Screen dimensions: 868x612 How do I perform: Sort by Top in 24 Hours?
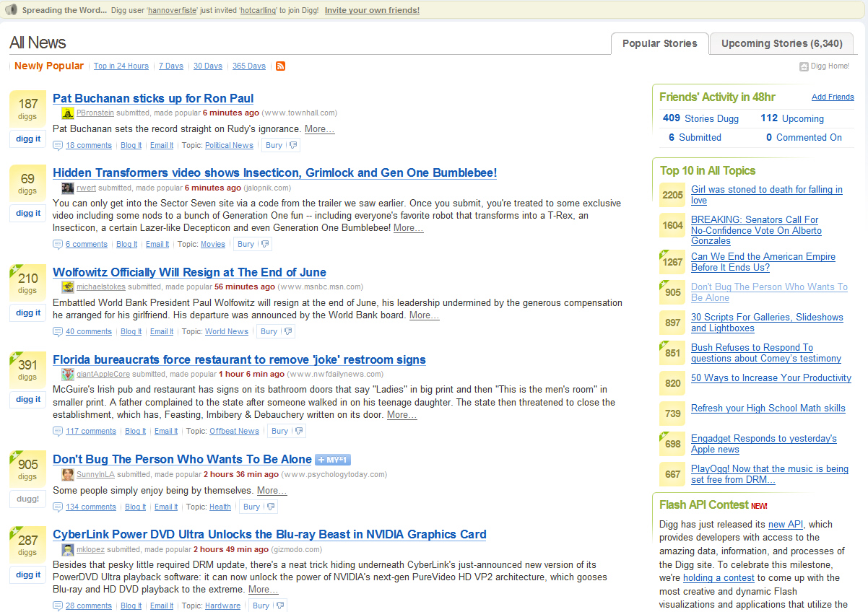tap(121, 66)
